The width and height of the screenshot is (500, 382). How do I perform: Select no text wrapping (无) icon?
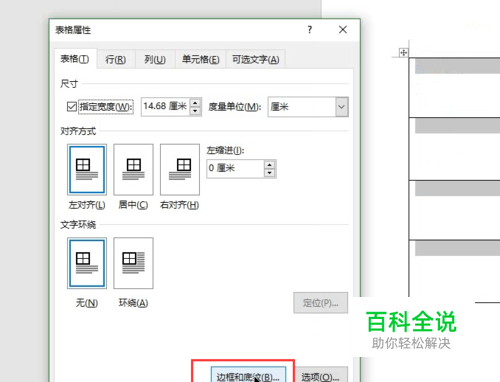87,263
